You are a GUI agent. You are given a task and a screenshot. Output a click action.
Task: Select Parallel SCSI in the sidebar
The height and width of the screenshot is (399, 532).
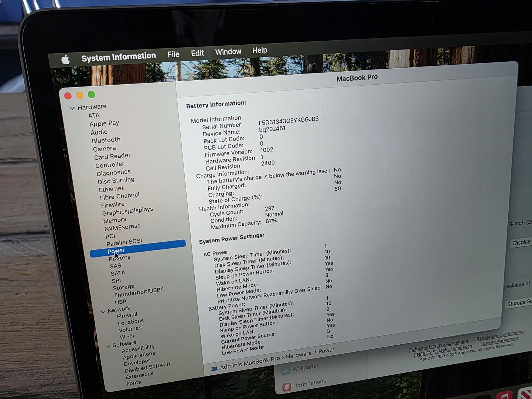tap(124, 242)
